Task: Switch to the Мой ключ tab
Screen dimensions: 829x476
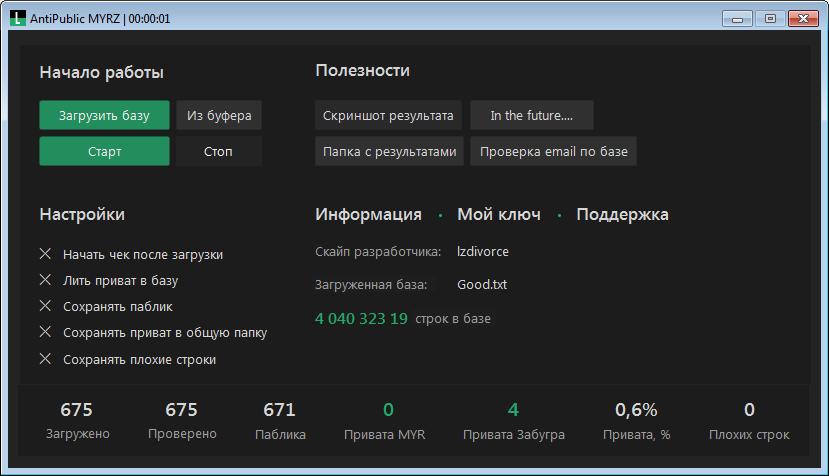Action: point(499,215)
